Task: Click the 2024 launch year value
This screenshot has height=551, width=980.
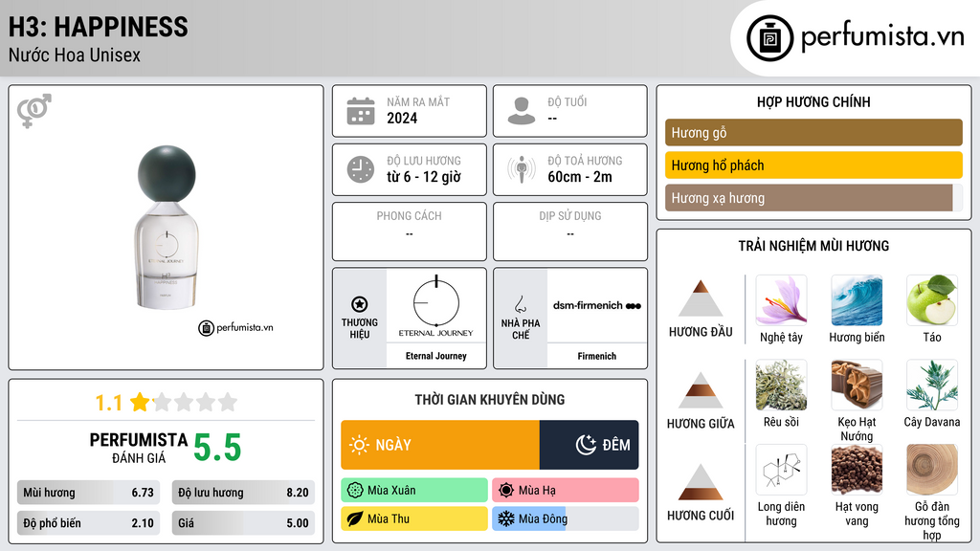Action: coord(402,118)
